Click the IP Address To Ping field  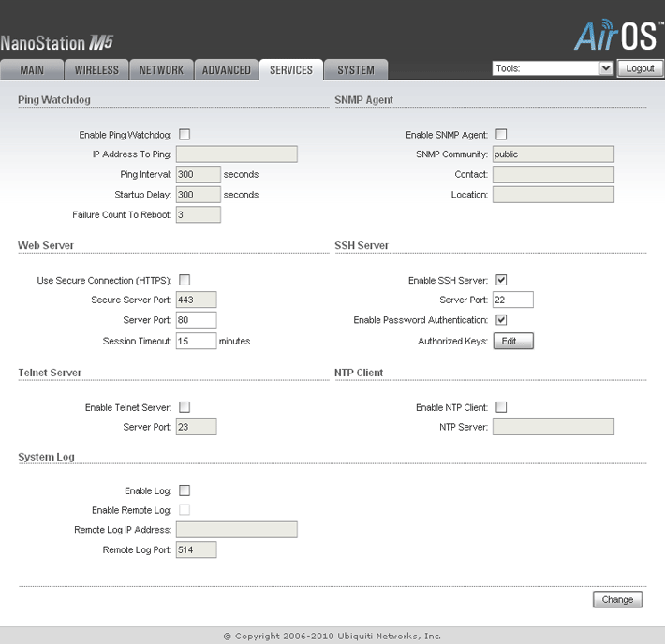237,154
